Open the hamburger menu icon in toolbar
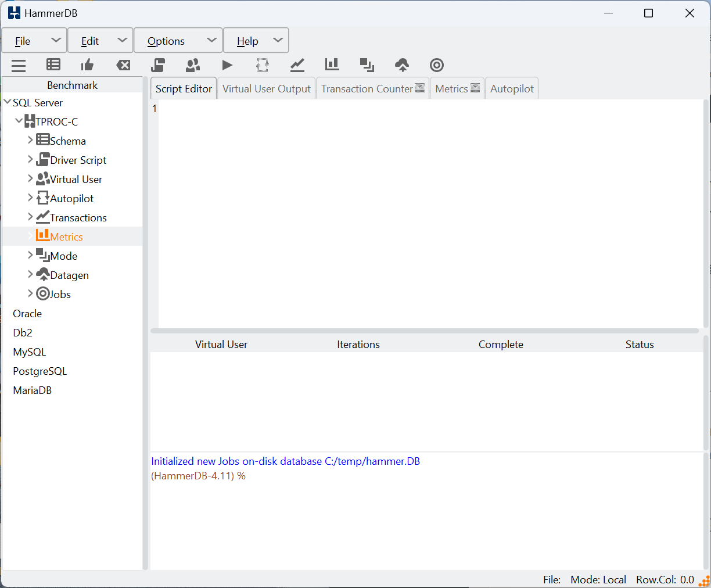 [x=19, y=65]
